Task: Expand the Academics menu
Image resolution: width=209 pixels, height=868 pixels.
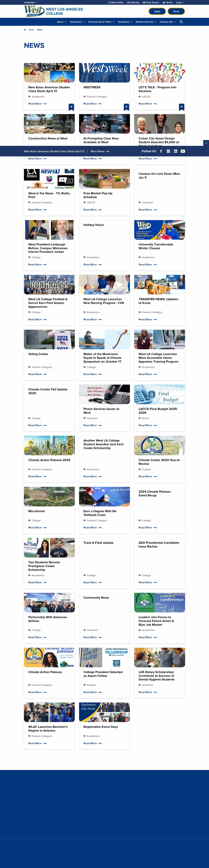Action: [125, 22]
